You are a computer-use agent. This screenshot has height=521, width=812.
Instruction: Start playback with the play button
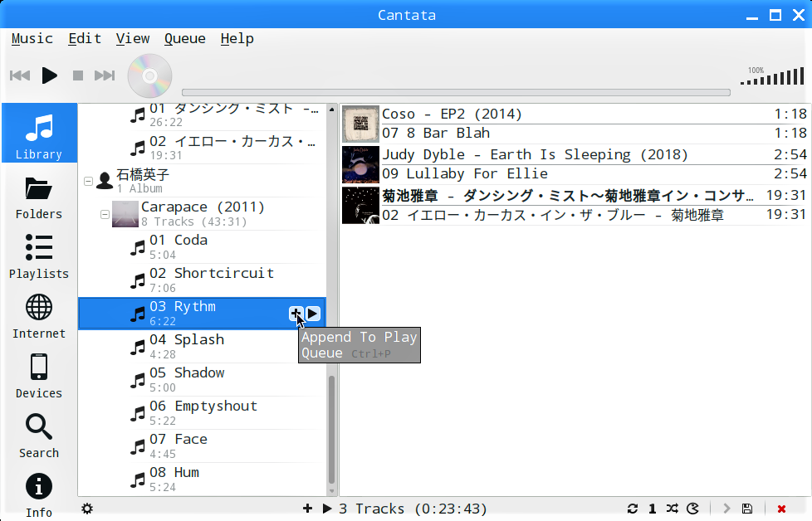(x=49, y=75)
